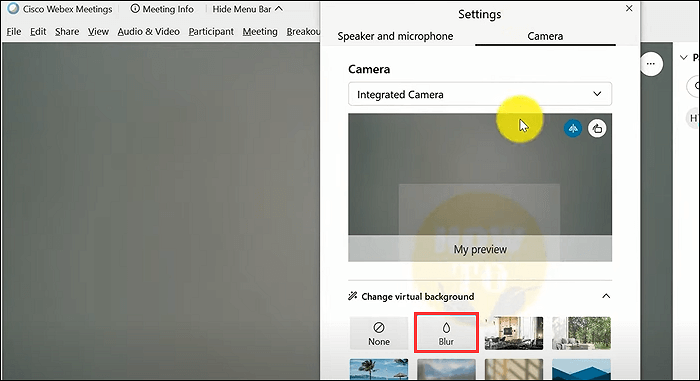
Task: Select the None background option
Action: pyautogui.click(x=379, y=333)
